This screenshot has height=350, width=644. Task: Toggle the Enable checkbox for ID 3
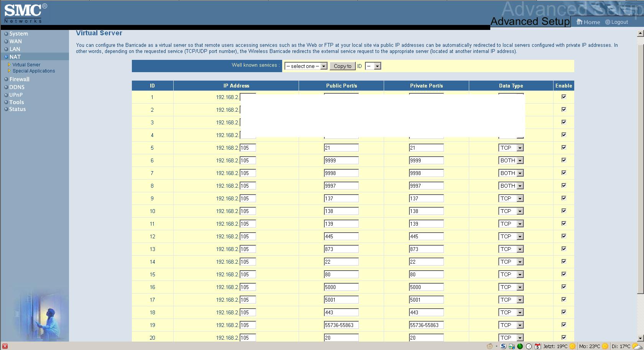564,122
